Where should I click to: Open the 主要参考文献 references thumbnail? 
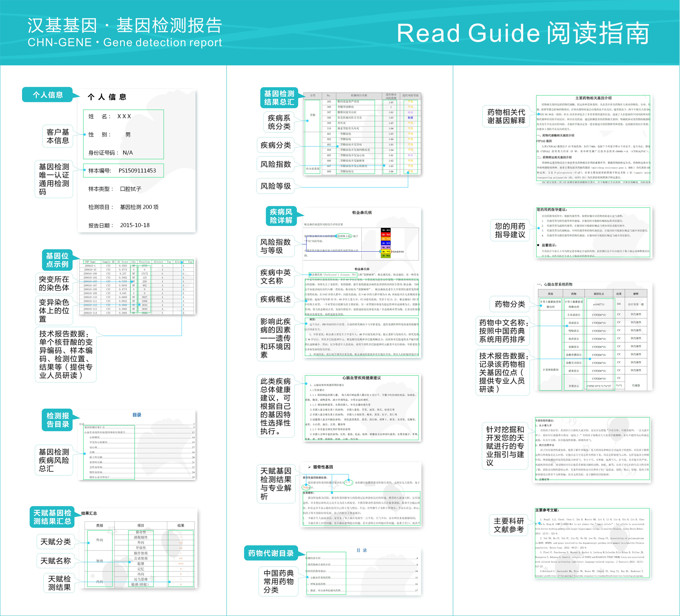tap(592, 543)
